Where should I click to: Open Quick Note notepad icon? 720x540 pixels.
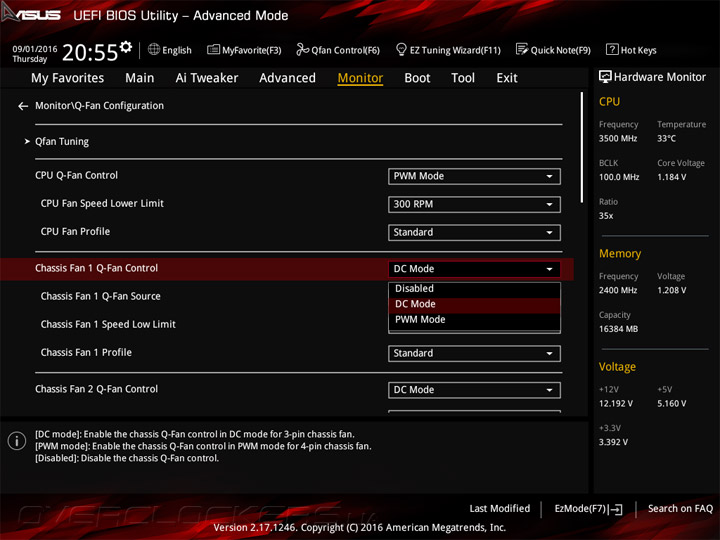[522, 49]
